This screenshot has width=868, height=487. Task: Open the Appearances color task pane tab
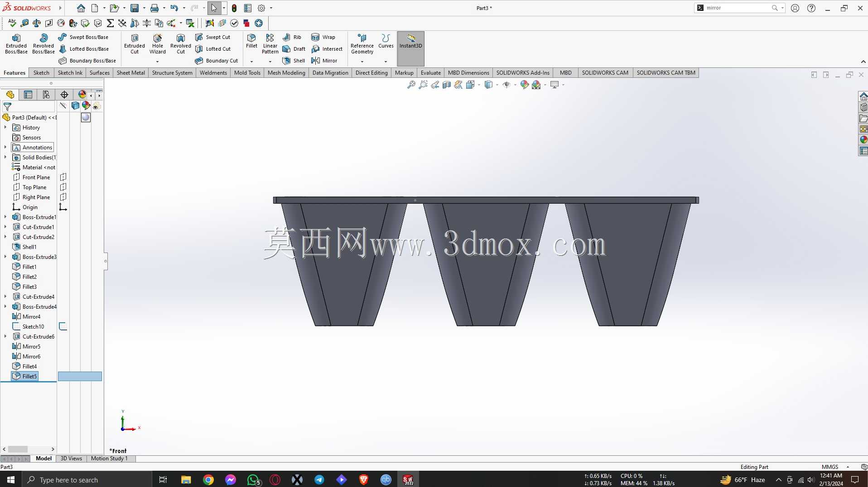pos(863,140)
